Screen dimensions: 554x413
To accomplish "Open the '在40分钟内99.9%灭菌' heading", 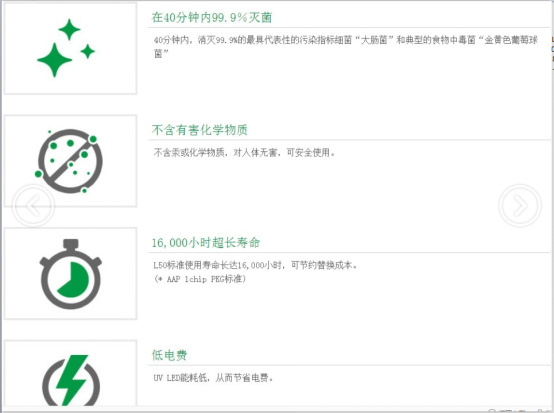I will pyautogui.click(x=212, y=17).
